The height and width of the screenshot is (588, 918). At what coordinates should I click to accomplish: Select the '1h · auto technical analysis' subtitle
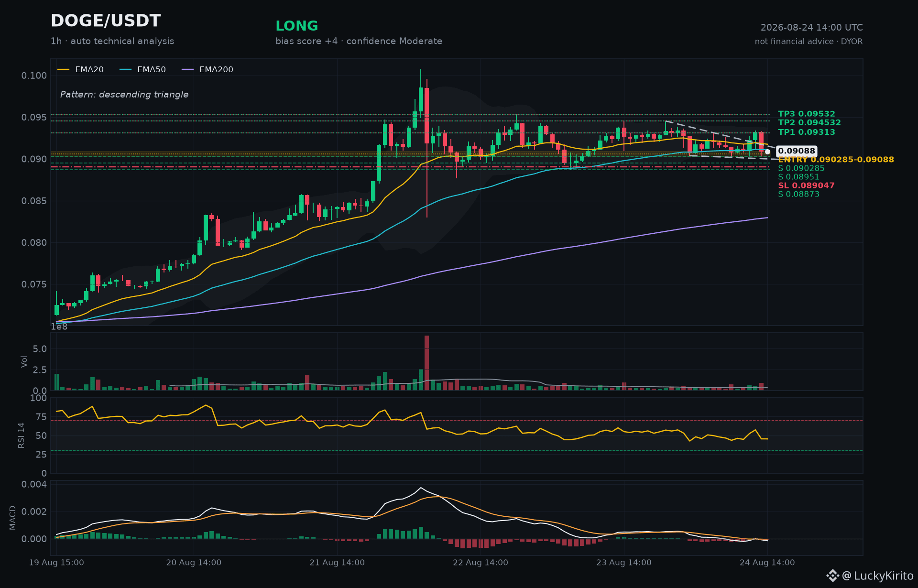click(112, 41)
